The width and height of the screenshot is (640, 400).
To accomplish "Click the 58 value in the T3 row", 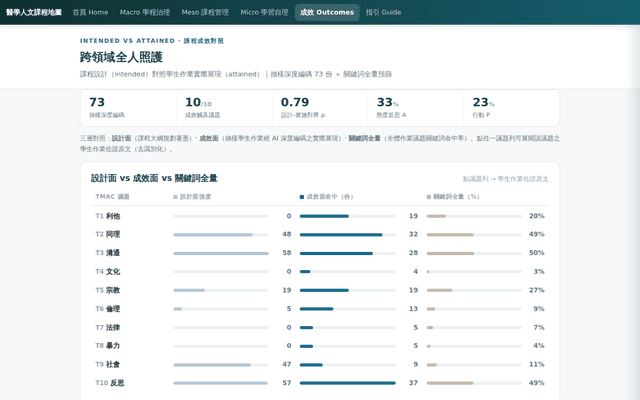I will point(287,253).
